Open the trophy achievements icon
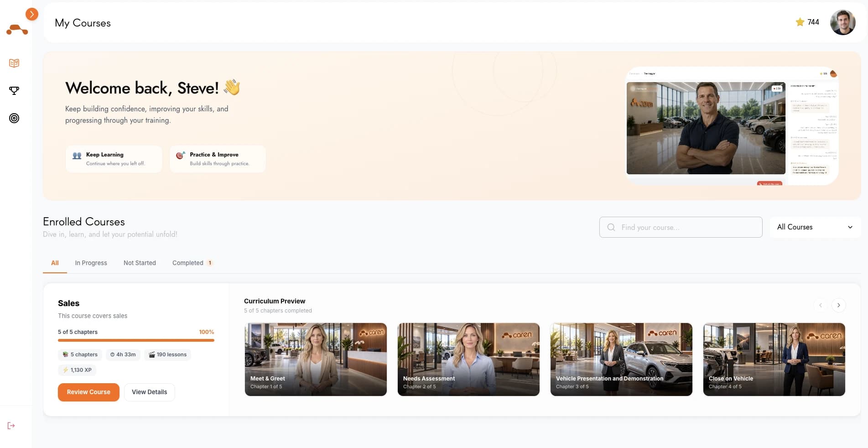The height and width of the screenshot is (448, 868). tap(14, 90)
